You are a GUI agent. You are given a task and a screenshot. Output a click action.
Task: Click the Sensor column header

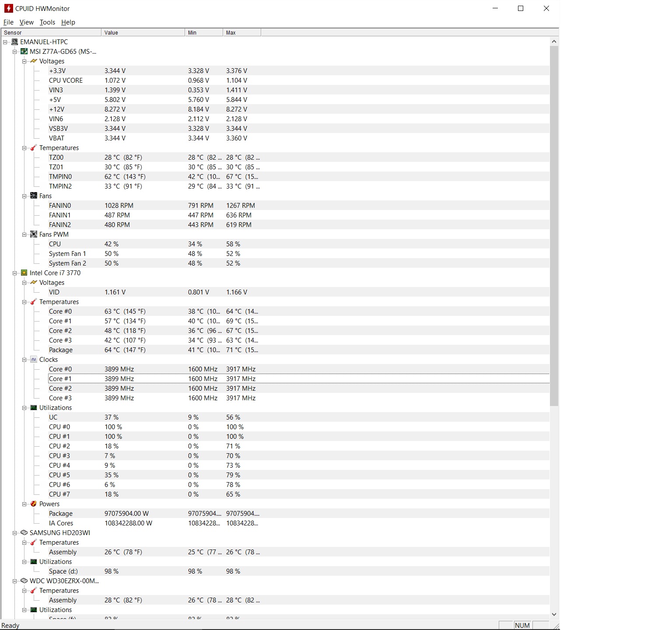click(x=51, y=32)
